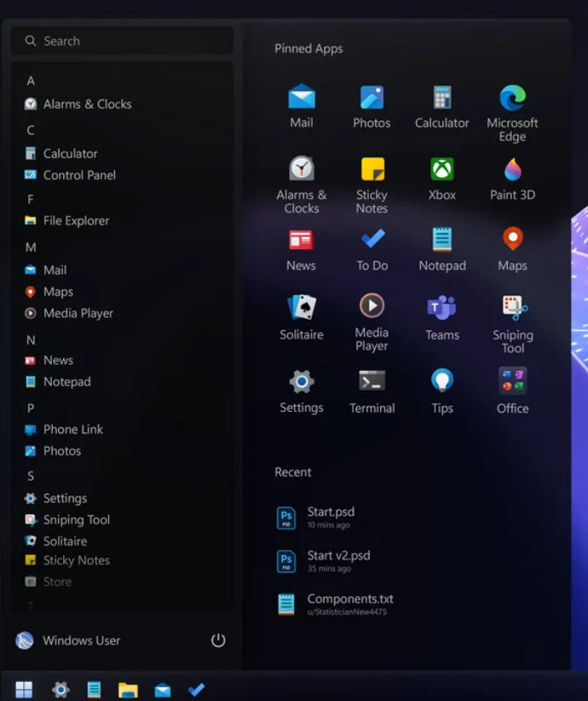Select Notepad in the app list
Screen dimensions: 588x701
tap(57, 382)
